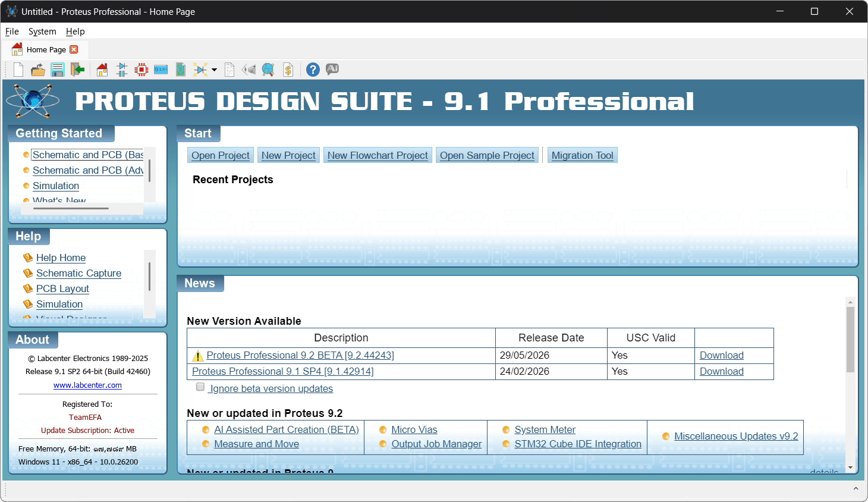
Task: Open Output Job Manager link
Action: (x=436, y=444)
